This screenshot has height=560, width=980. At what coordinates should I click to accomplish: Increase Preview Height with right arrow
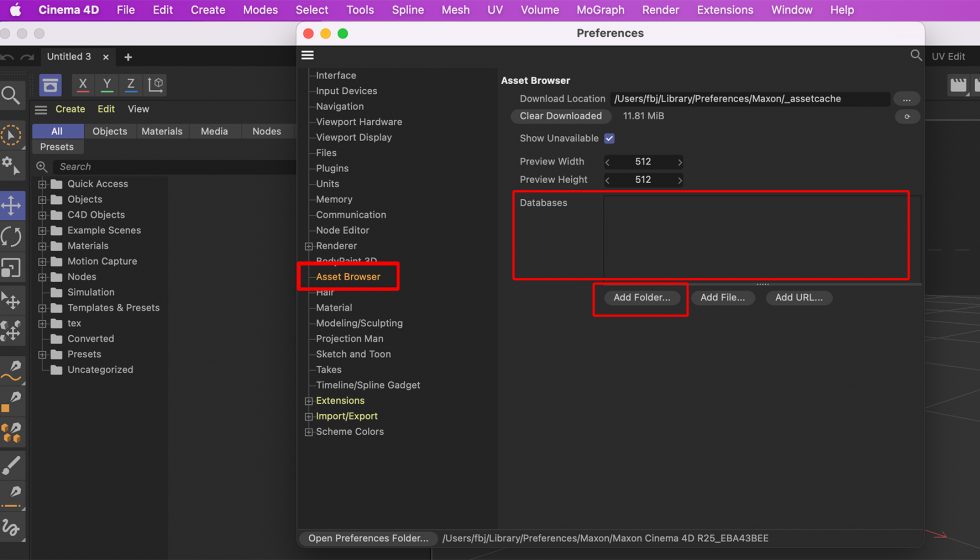tap(679, 180)
